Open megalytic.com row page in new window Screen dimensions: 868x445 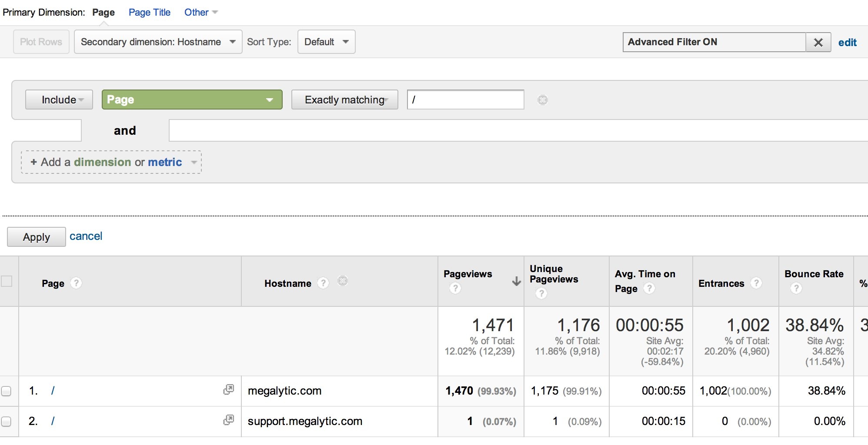228,390
